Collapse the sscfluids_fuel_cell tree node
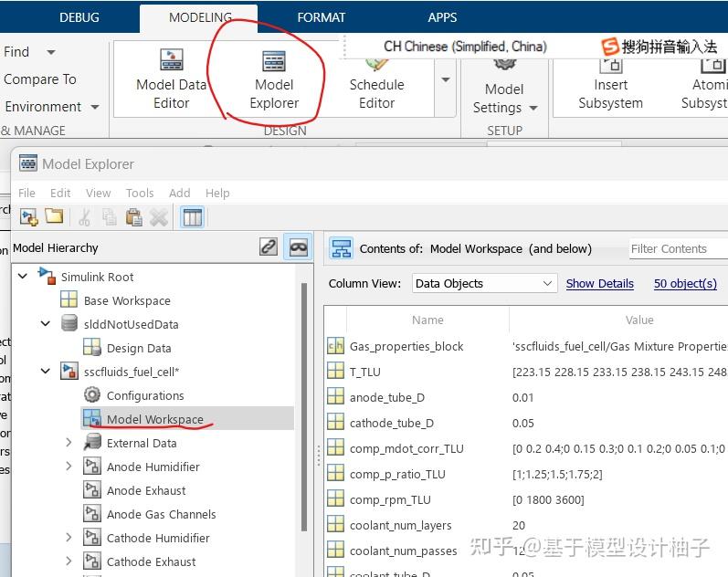This screenshot has width=728, height=577. 46,371
